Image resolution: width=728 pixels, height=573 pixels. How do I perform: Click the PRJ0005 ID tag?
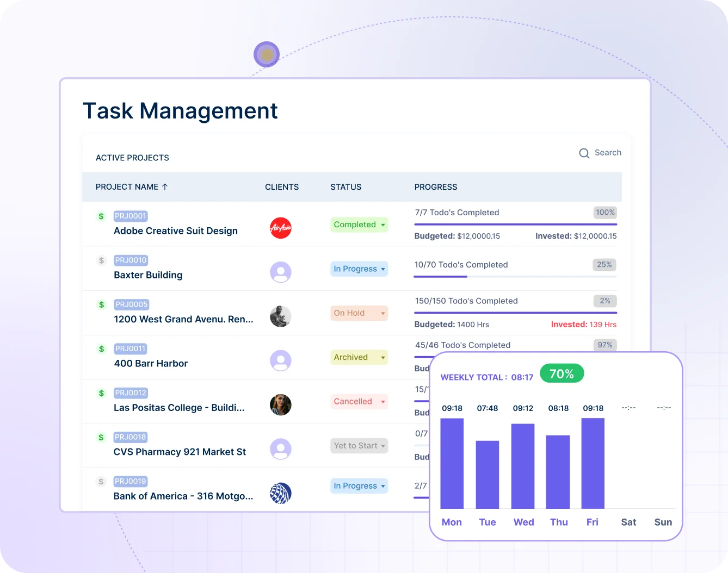click(x=131, y=304)
